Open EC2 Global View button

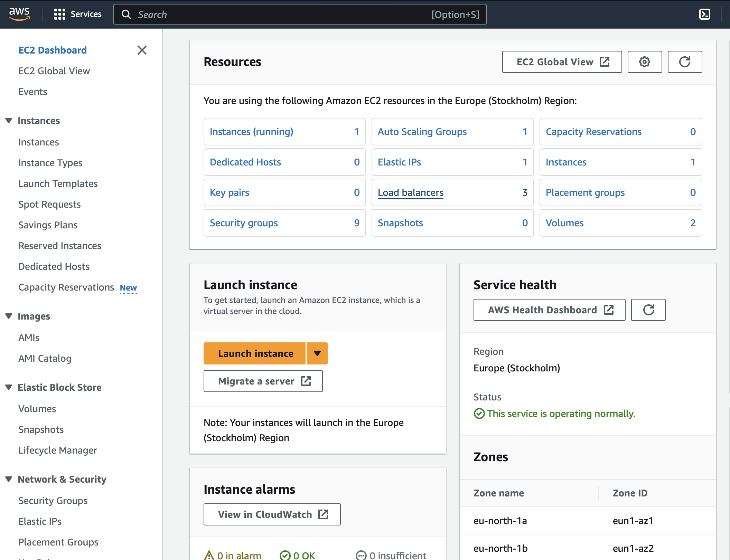(562, 62)
